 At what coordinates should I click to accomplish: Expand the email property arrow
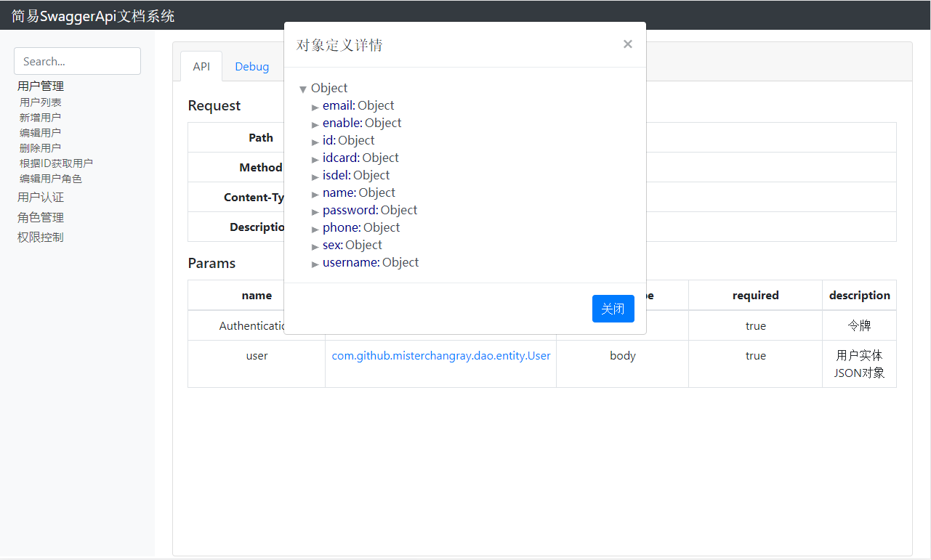(315, 107)
